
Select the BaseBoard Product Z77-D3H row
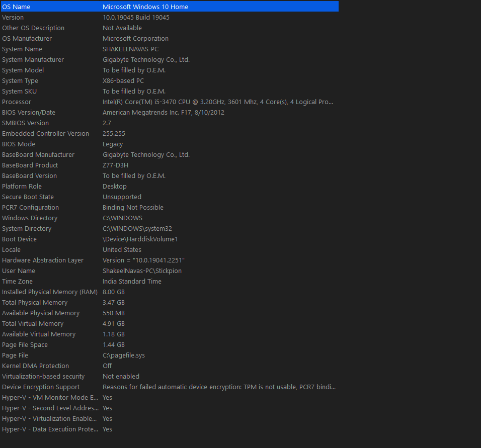tap(170, 165)
